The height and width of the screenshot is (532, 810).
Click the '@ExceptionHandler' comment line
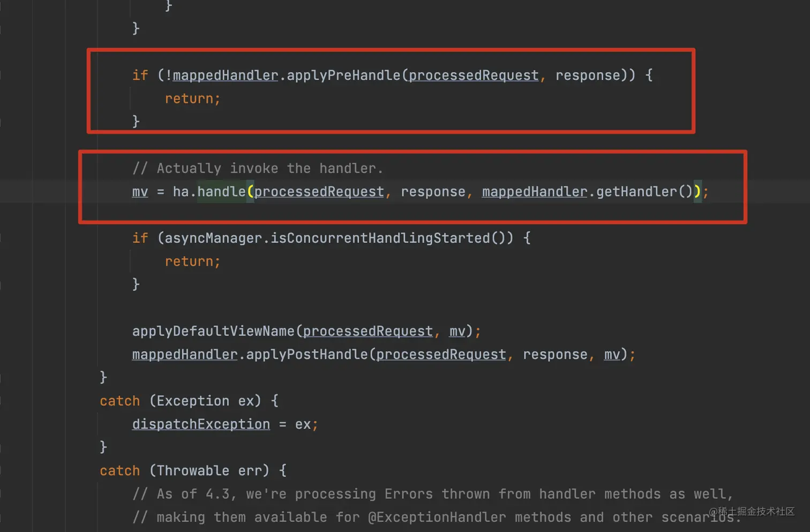pyautogui.click(x=437, y=518)
